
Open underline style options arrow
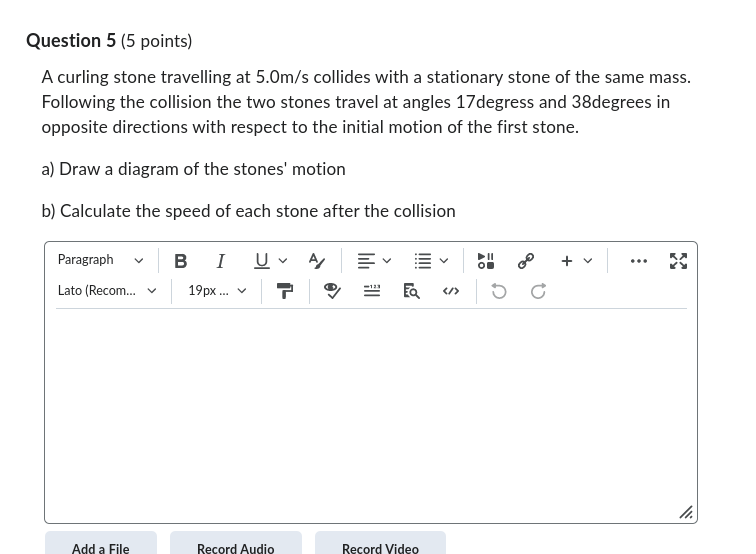(283, 261)
